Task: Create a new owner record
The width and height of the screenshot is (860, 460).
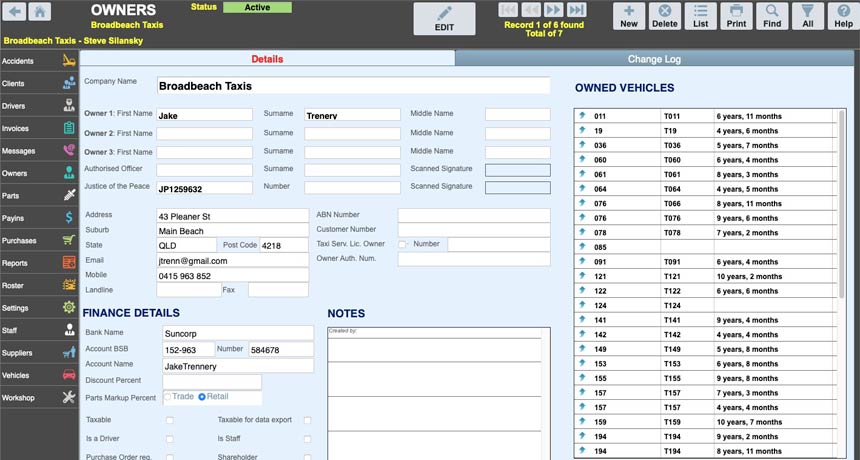Action: tap(629, 16)
